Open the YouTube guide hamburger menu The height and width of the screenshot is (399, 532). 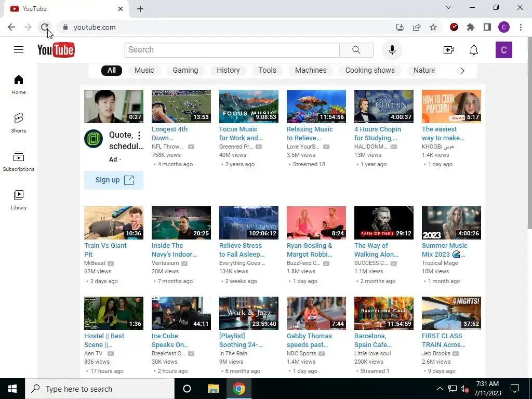(x=19, y=50)
